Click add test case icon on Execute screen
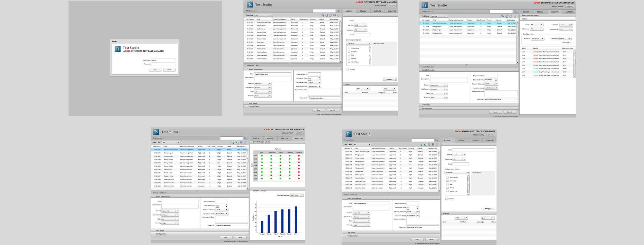 [502, 16]
